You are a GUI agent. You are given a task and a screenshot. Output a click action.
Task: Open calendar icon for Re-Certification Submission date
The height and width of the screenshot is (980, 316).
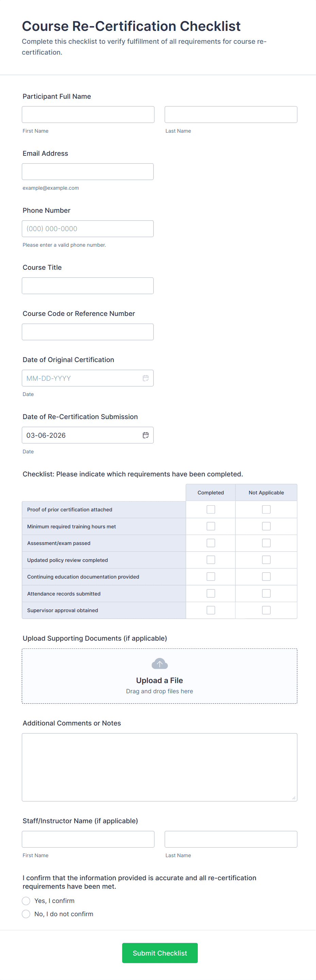(x=145, y=435)
